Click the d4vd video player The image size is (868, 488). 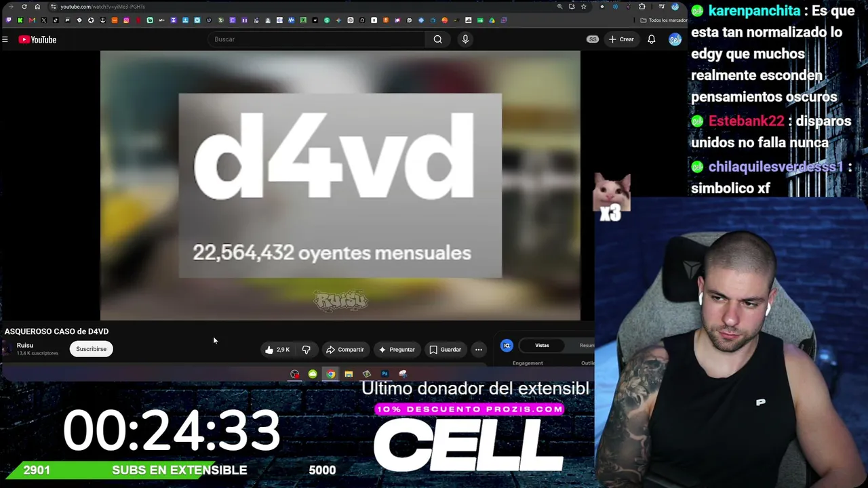click(340, 185)
